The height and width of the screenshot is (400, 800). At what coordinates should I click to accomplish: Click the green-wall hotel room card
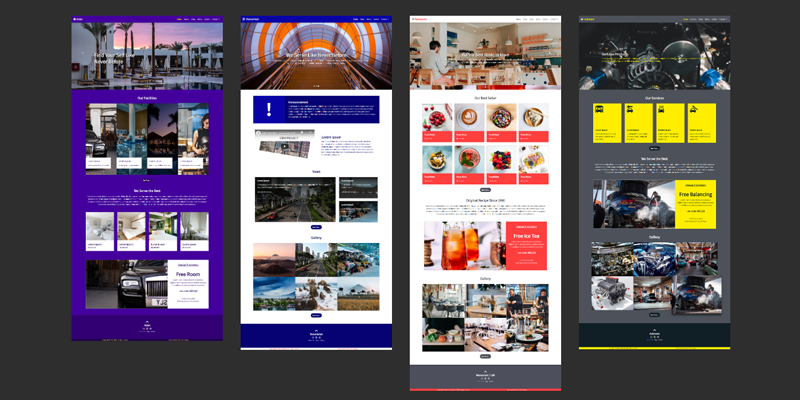coord(163,232)
